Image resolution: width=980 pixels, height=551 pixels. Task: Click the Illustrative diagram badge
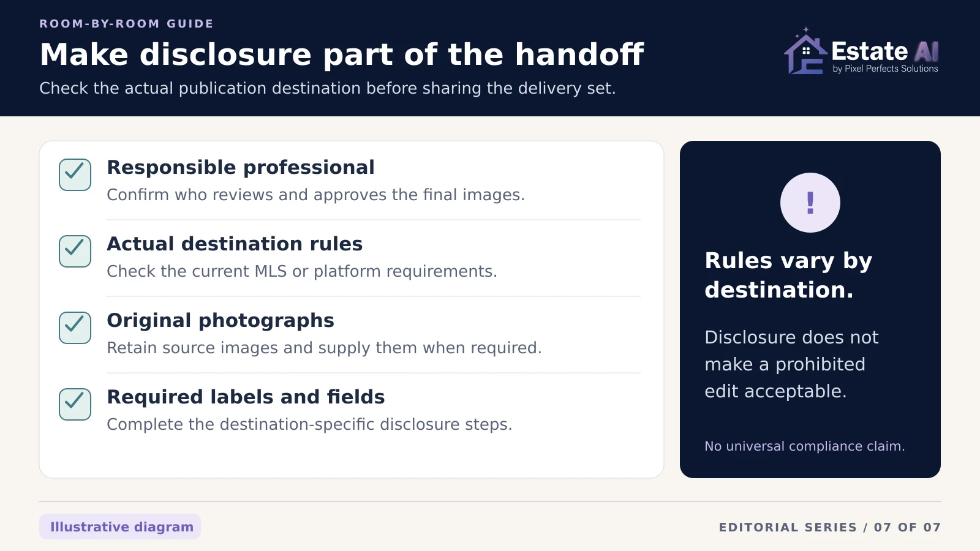pos(120,527)
